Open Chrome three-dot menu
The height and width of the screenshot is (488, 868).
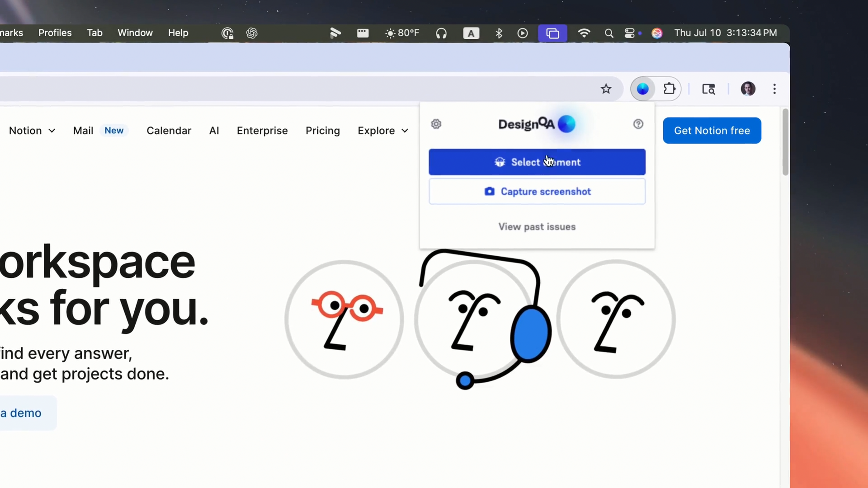tap(774, 89)
